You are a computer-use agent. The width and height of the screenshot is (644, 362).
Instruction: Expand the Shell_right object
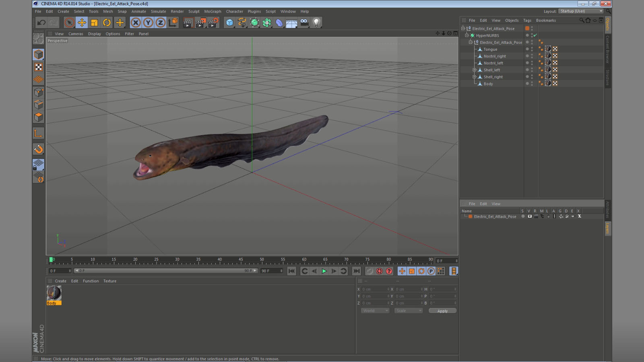(x=475, y=77)
